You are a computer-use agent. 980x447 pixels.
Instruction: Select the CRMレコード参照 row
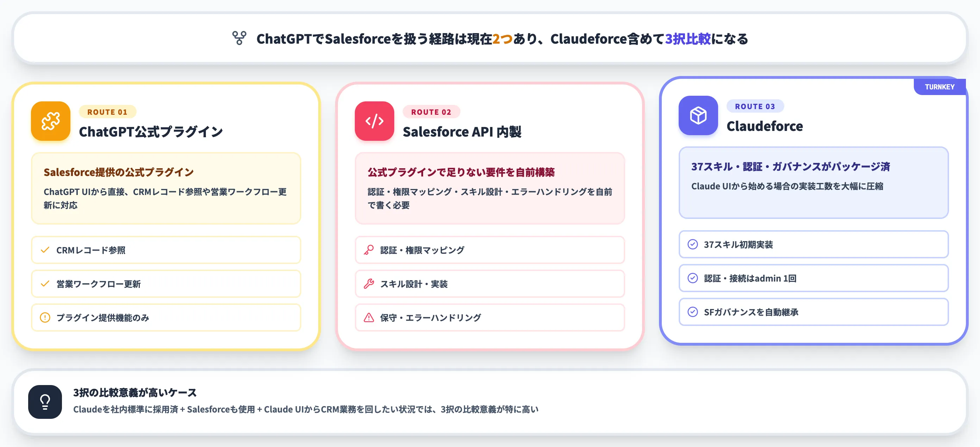(x=166, y=250)
